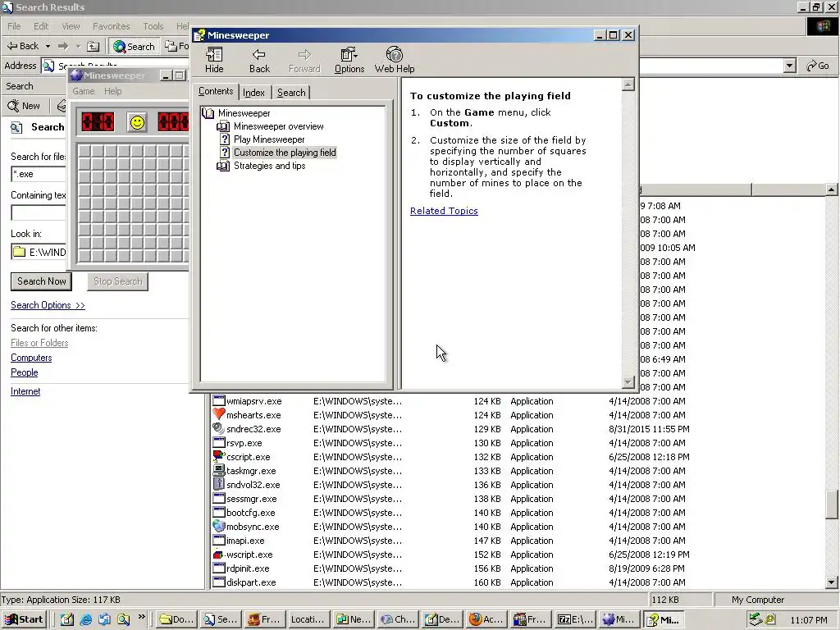This screenshot has width=840, height=630.
Task: Open the 7z E:\ taskbar button
Action: (x=575, y=619)
